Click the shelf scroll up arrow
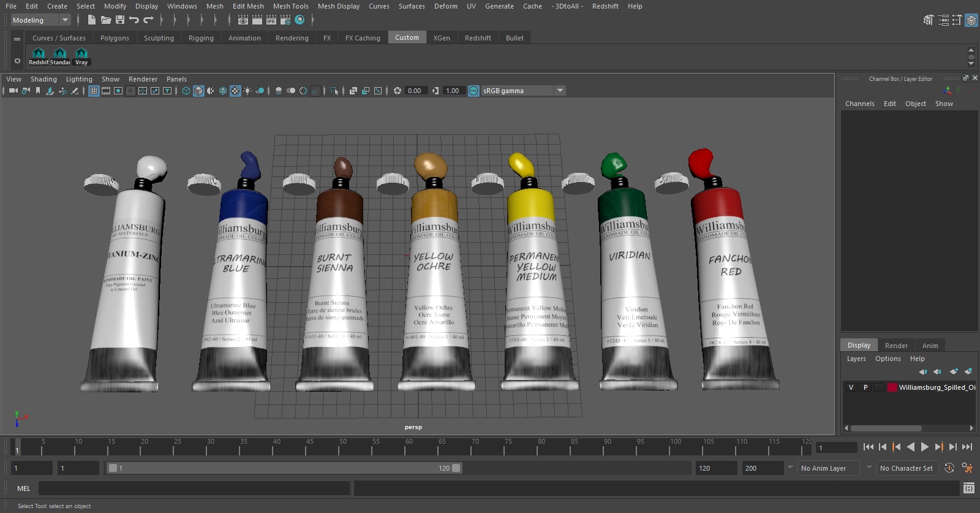 pyautogui.click(x=971, y=50)
